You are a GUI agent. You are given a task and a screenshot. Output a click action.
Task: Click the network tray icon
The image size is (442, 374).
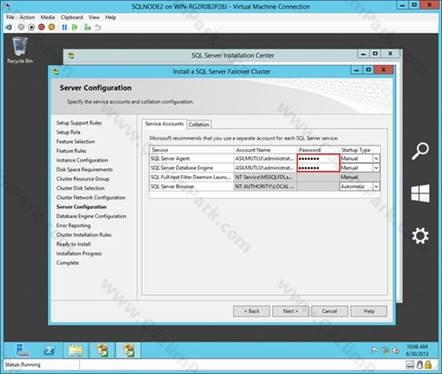point(386,350)
